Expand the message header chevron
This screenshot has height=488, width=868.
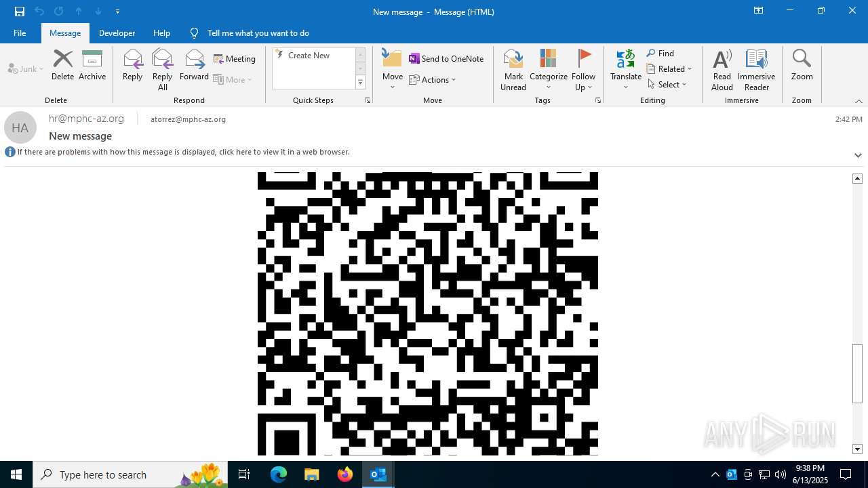pyautogui.click(x=859, y=155)
